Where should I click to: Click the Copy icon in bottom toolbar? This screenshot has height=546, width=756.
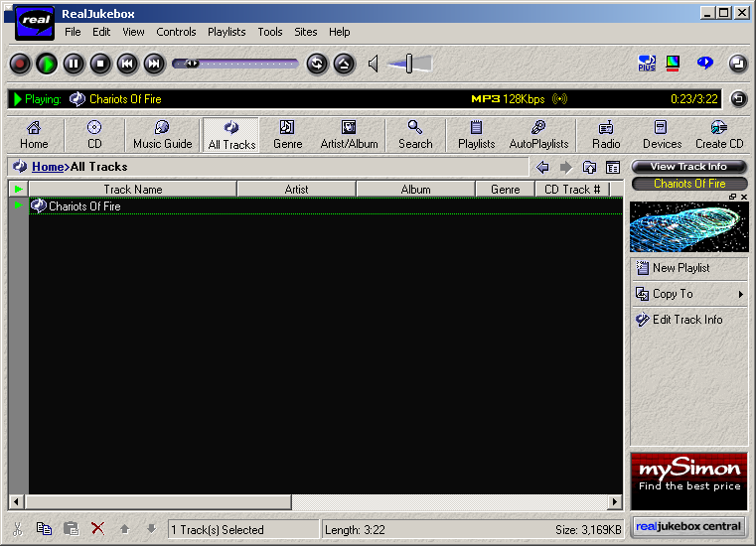click(x=45, y=529)
